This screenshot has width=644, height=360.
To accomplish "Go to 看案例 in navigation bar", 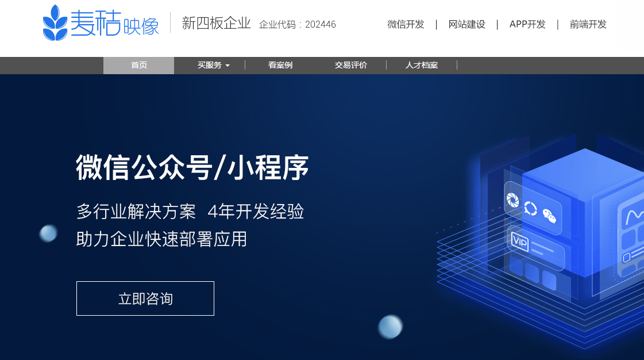I will (280, 66).
